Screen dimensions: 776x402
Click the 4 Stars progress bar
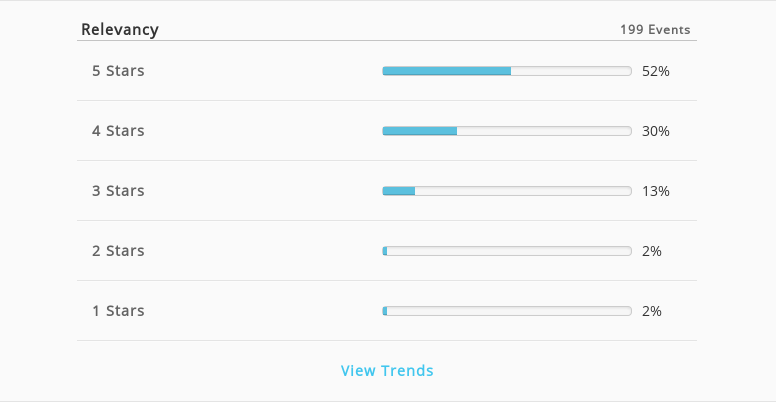pos(507,131)
